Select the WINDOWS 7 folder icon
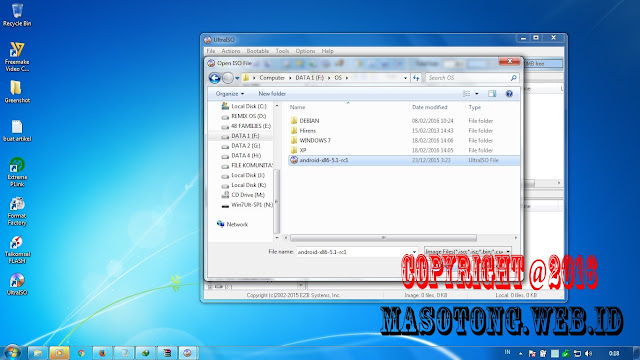640x360 pixels. point(294,140)
